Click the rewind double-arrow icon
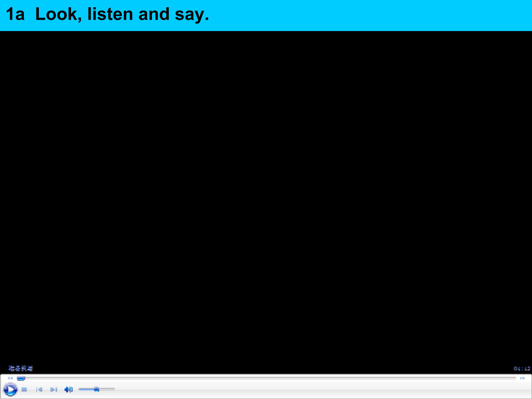The image size is (532, 399). [x=10, y=378]
